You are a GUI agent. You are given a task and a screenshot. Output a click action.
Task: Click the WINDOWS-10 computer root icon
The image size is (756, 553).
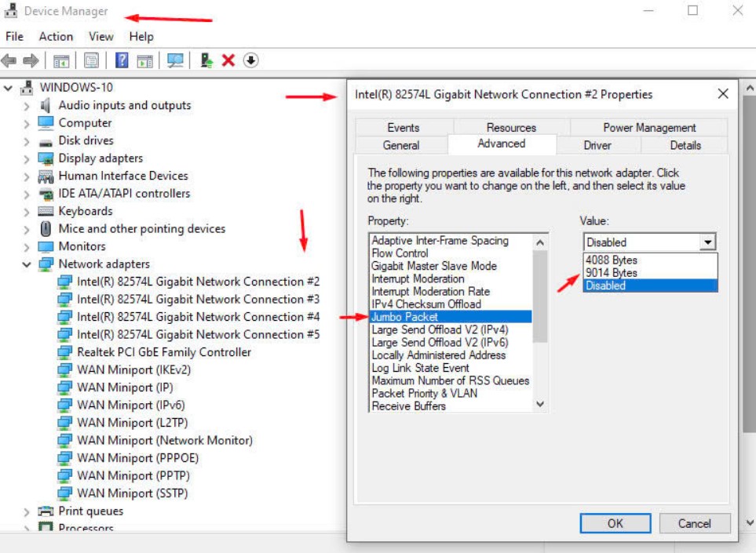[x=27, y=88]
